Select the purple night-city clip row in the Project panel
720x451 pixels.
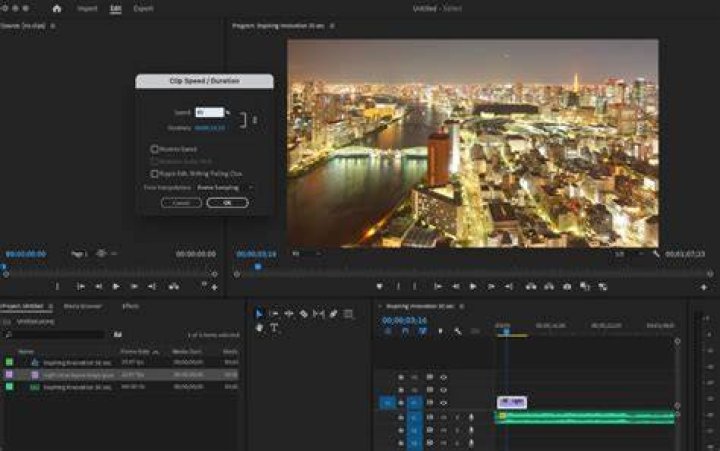(x=120, y=375)
